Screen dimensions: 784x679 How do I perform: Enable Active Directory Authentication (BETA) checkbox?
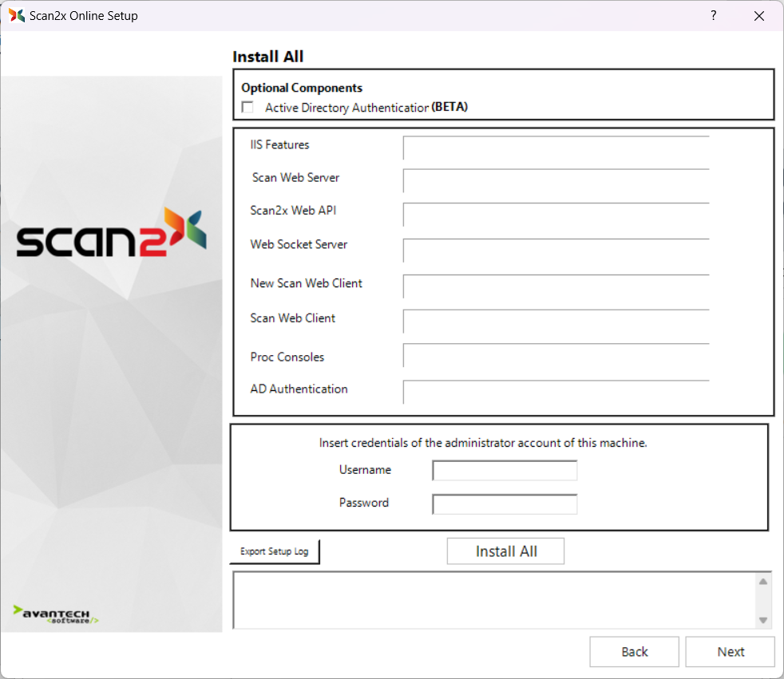pyautogui.click(x=247, y=108)
